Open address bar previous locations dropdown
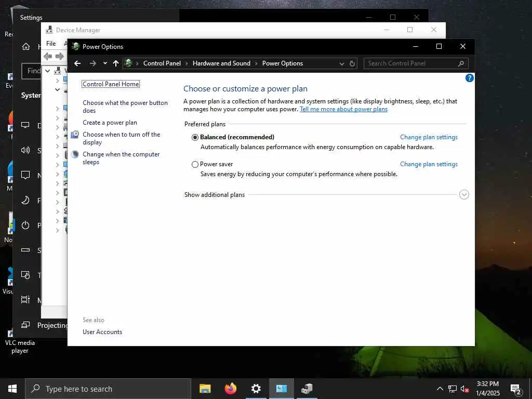The height and width of the screenshot is (399, 532). click(x=342, y=64)
